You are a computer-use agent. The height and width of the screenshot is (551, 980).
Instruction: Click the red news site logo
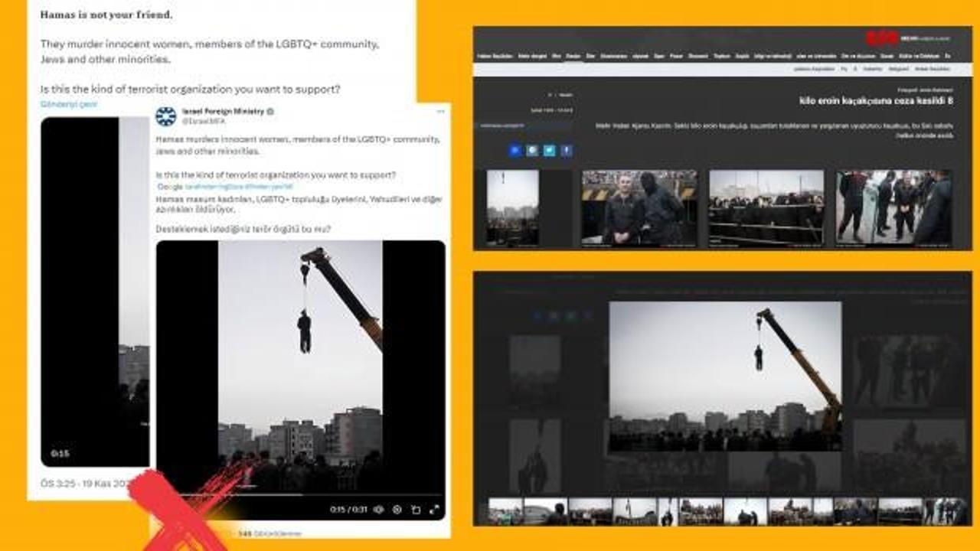click(882, 37)
